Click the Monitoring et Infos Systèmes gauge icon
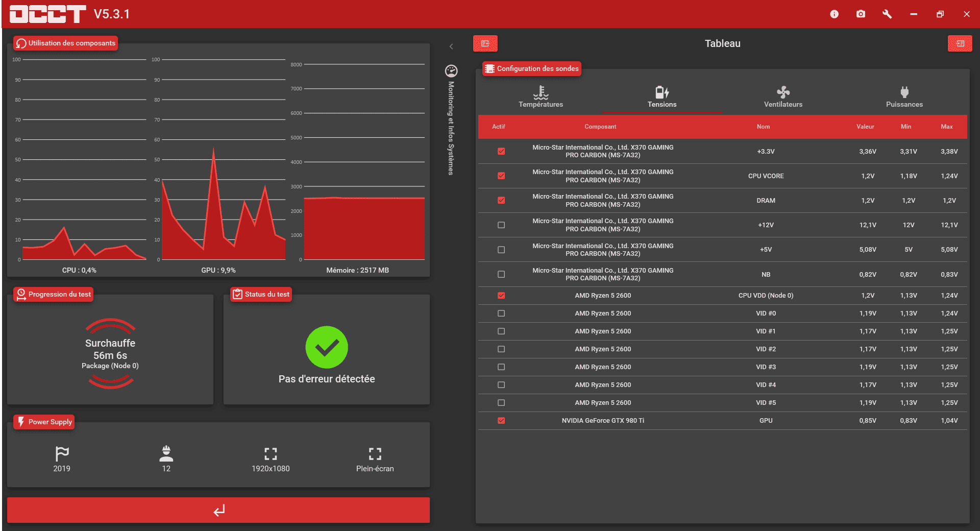Viewport: 980px width, 531px height. (451, 71)
